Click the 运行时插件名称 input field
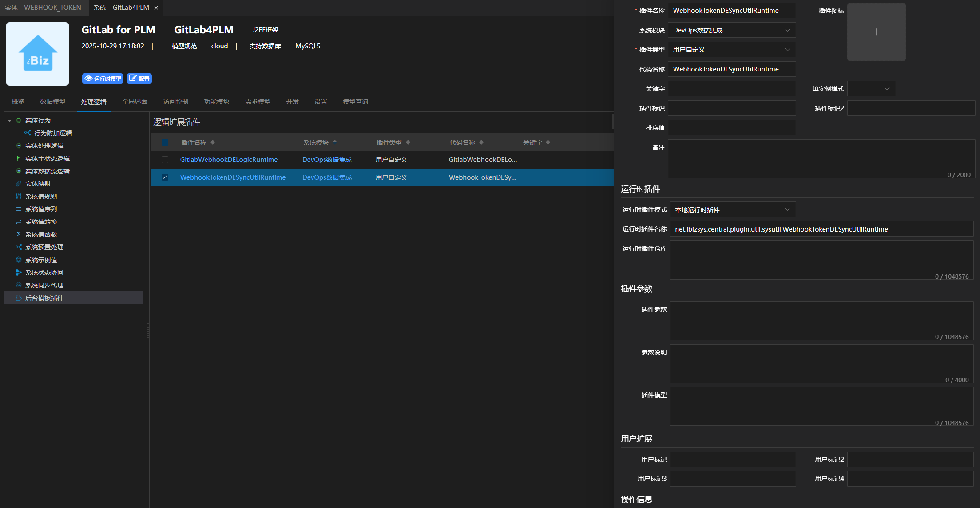 821,229
